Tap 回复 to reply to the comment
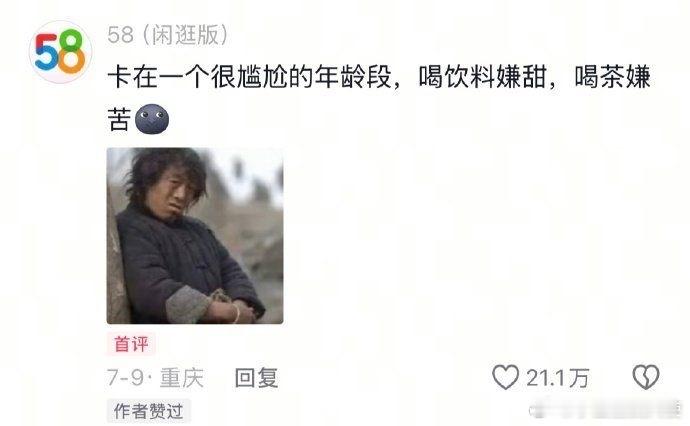This screenshot has height=426, width=690. (257, 378)
